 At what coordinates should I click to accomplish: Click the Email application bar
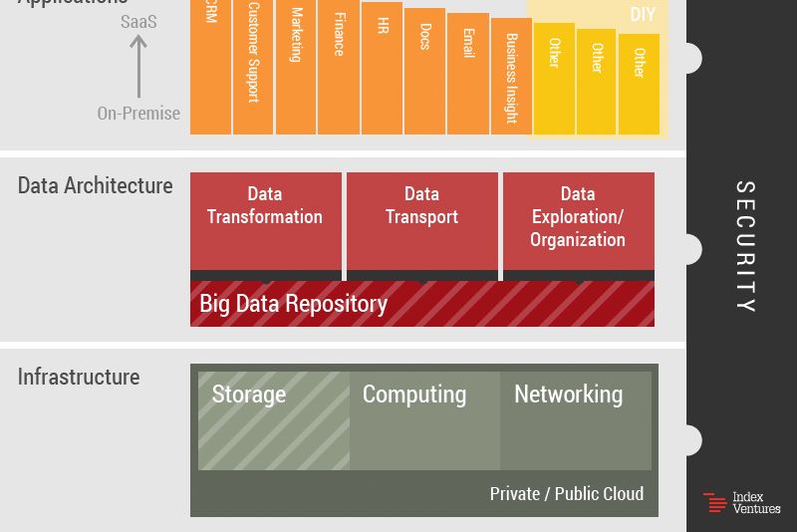(468, 74)
